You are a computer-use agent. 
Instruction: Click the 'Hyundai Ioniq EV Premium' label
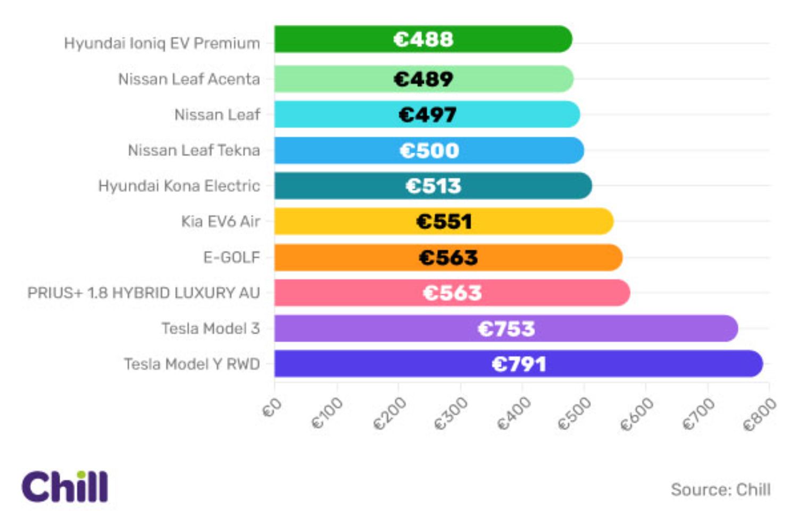tap(162, 43)
